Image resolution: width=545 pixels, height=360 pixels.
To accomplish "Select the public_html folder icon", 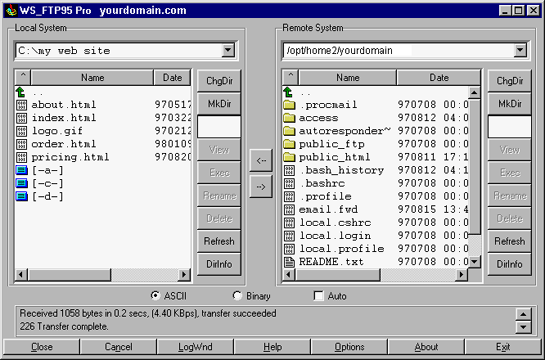I will tap(289, 157).
